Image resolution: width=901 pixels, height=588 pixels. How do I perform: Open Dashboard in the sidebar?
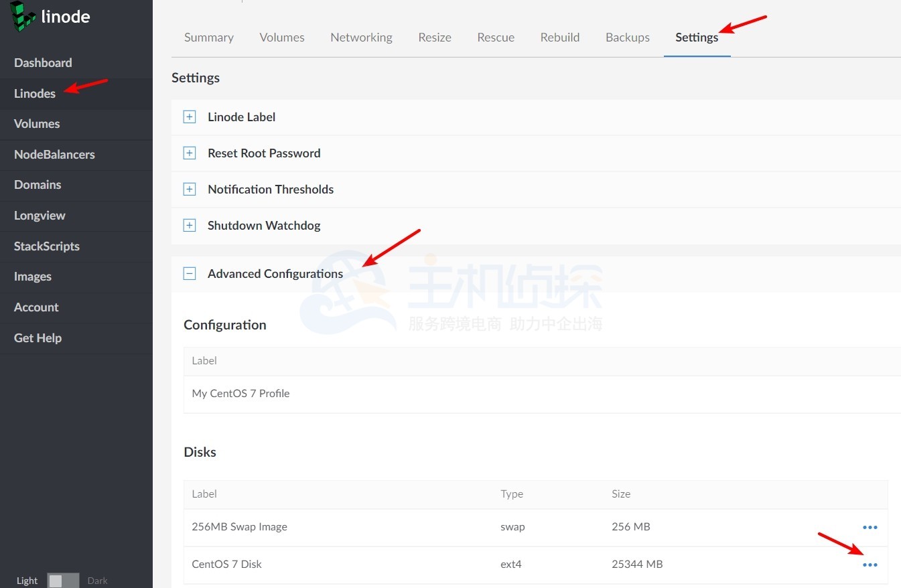tap(43, 63)
